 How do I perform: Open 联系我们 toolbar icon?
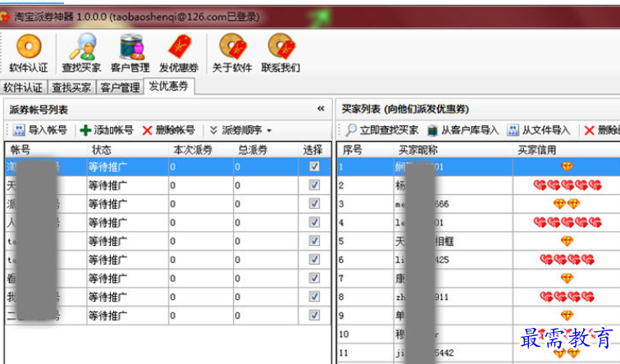coord(280,53)
